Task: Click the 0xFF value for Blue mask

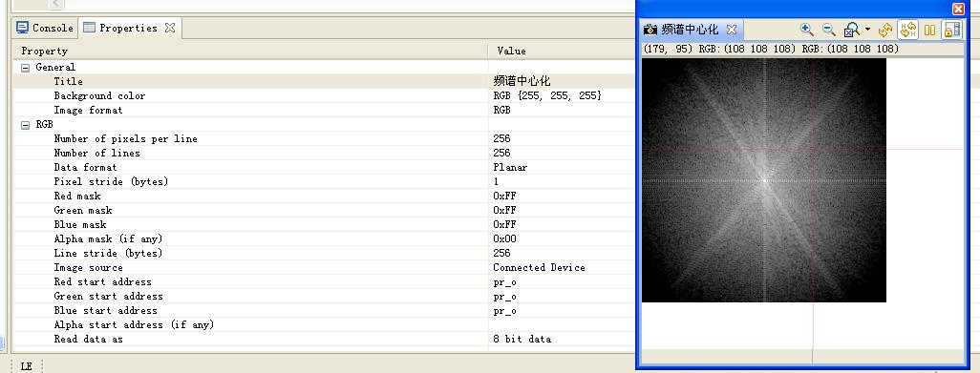Action: [x=504, y=224]
